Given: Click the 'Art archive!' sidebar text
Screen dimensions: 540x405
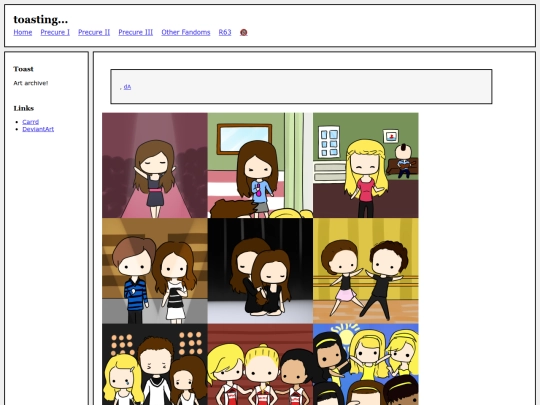Looking at the screenshot, I should coord(31,83).
